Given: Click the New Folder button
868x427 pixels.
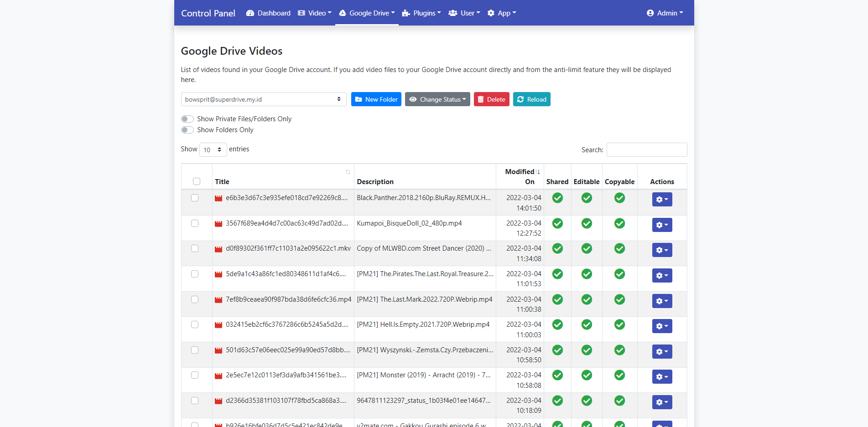Looking at the screenshot, I should click(376, 99).
